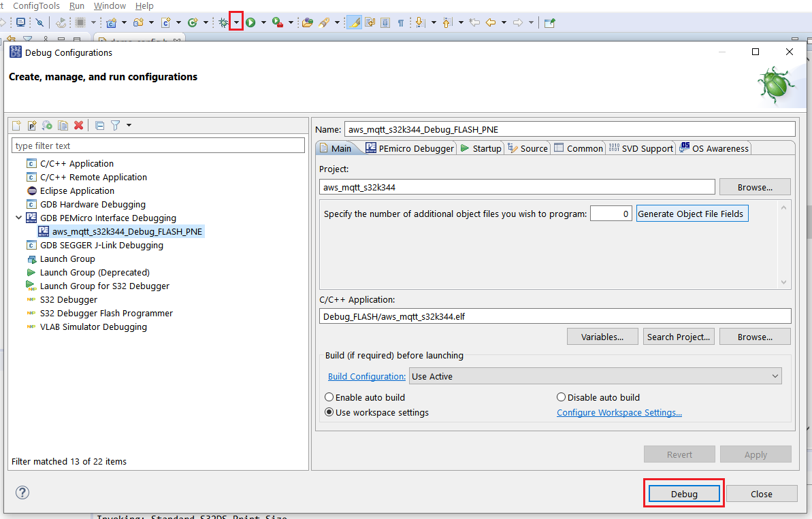Switch to the PEmicro Debugger tab
812x519 pixels.
pyautogui.click(x=410, y=148)
